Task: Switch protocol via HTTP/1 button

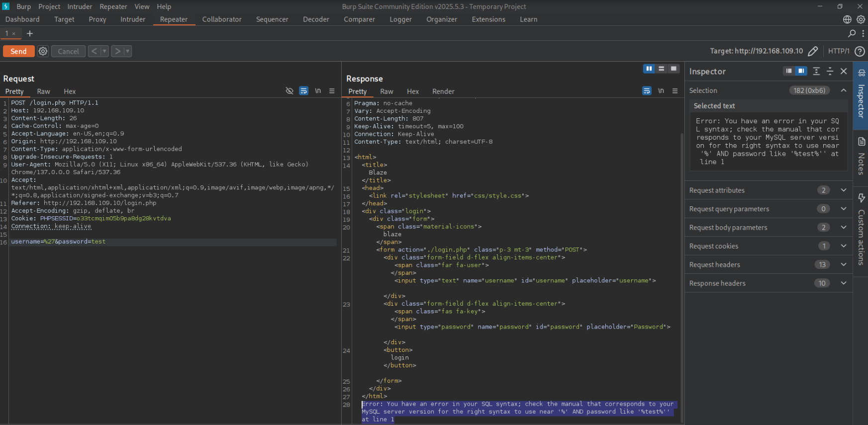Action: point(839,51)
